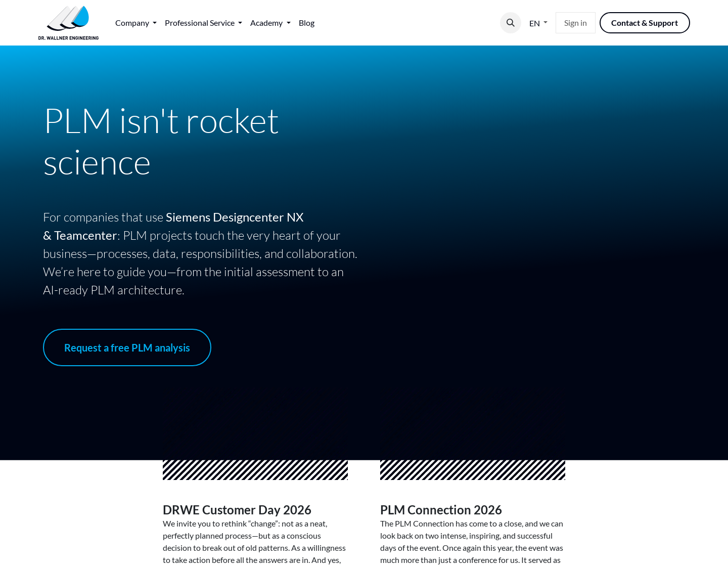Screen dimensions: 728x568
Task: Open the search magnifier icon
Action: coord(511,23)
